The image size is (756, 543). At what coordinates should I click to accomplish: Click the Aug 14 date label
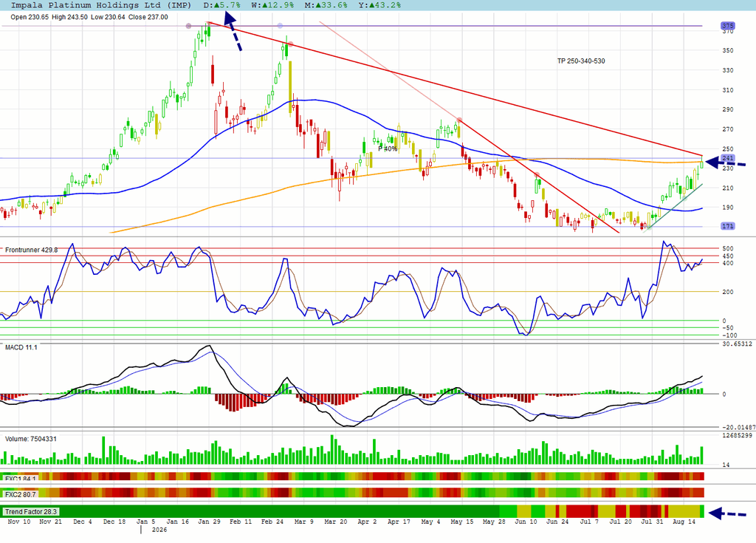pyautogui.click(x=684, y=522)
